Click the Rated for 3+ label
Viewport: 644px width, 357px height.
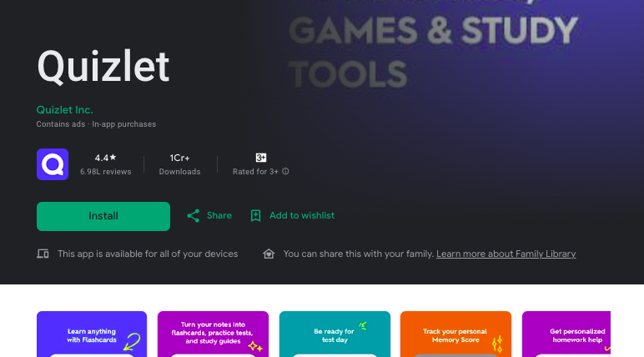pos(255,172)
